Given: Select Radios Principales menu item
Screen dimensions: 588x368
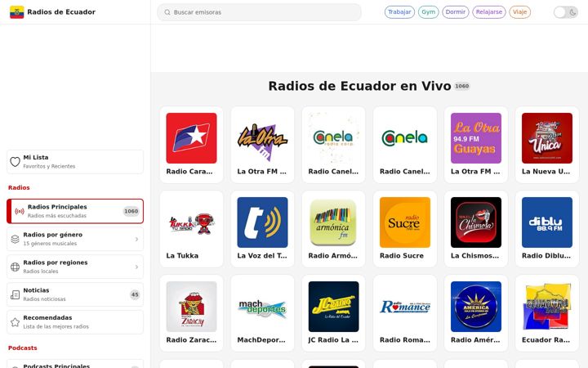Looking at the screenshot, I should pos(75,212).
